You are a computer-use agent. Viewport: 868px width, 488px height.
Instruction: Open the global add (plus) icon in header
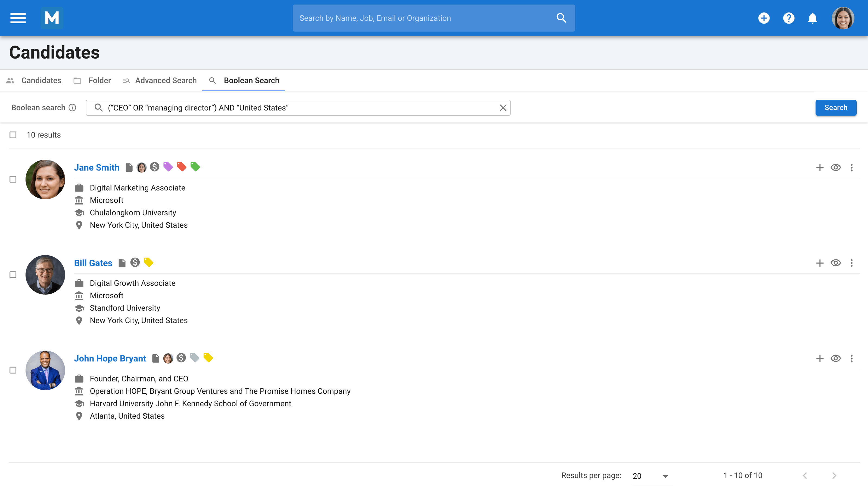764,18
